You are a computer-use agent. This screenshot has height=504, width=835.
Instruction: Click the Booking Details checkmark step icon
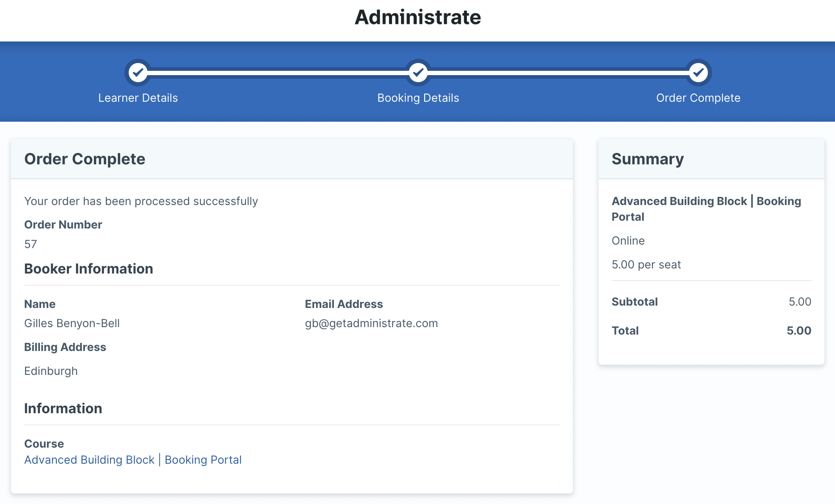coord(418,72)
